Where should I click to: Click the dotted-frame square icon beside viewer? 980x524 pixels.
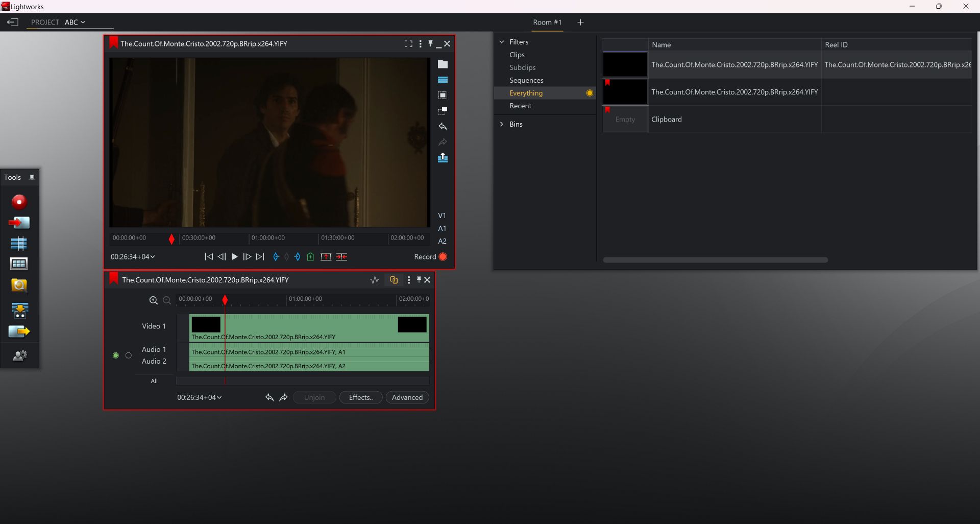(x=443, y=96)
